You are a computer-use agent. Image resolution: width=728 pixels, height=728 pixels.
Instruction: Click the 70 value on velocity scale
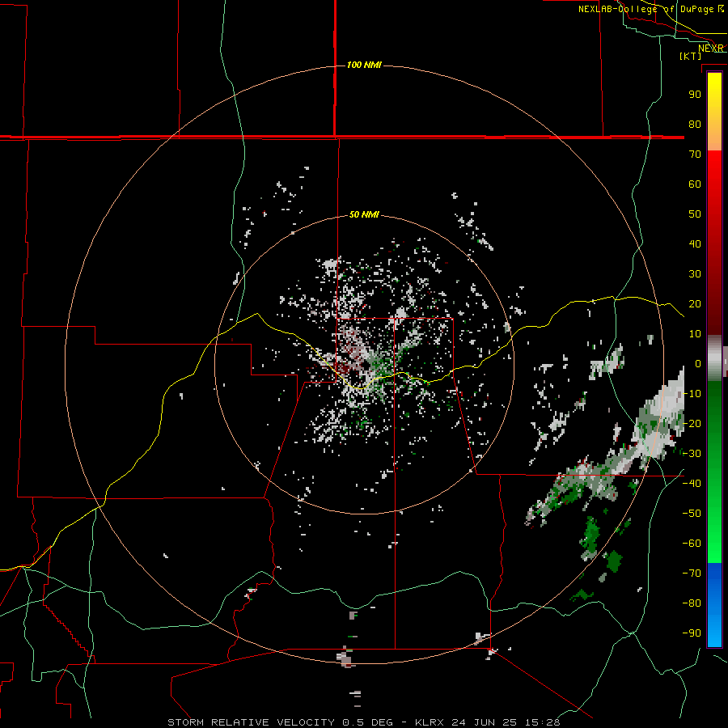[x=695, y=154]
